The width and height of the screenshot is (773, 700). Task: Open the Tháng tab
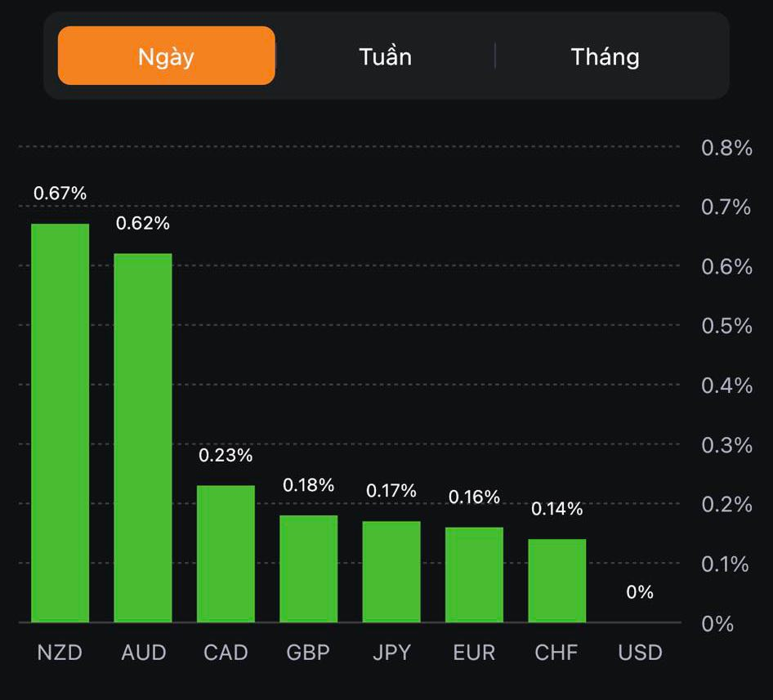click(605, 56)
